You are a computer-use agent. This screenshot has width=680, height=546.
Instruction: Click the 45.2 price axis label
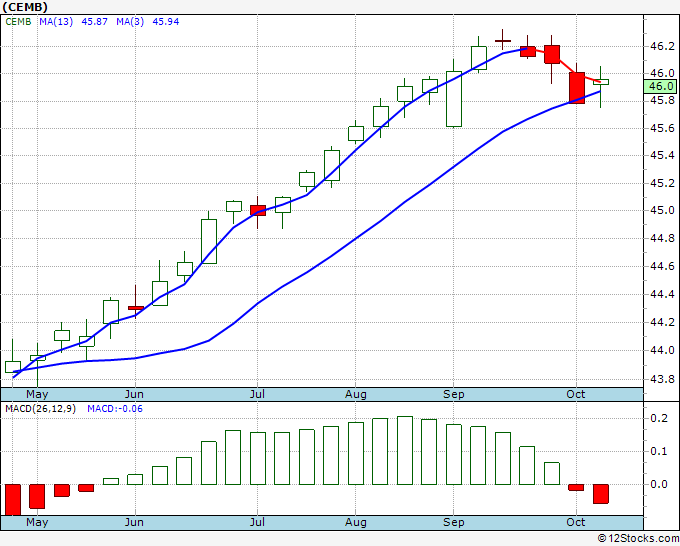click(x=662, y=183)
